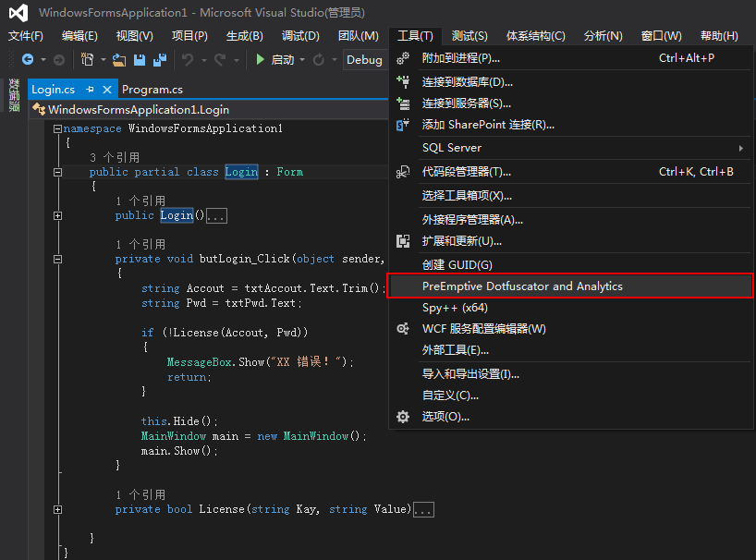This screenshot has height=560, width=756.
Task: Open the redo history dropdown arrow
Action: point(237,60)
